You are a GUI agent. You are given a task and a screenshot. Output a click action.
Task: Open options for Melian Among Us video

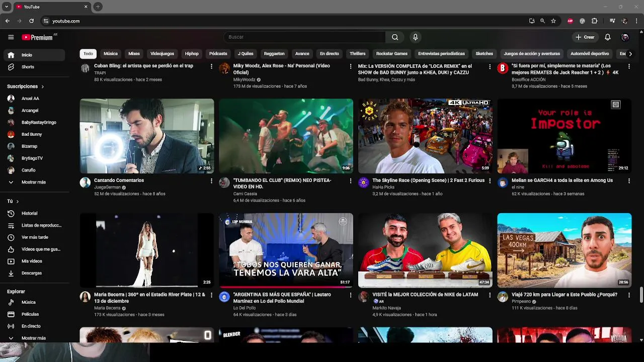pos(629,180)
